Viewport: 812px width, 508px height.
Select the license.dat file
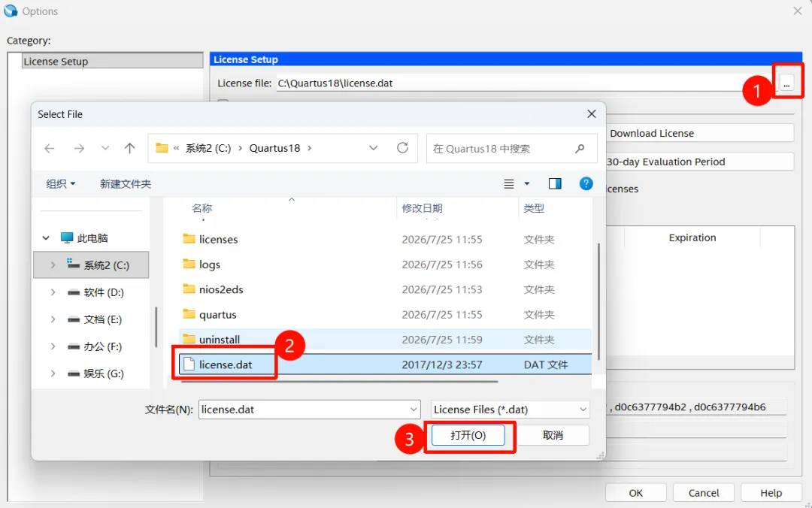tap(385, 364)
